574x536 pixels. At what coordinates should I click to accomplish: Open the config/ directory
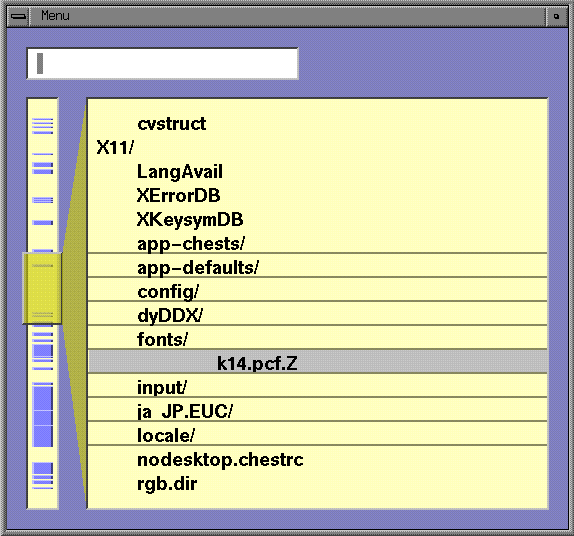(x=168, y=292)
